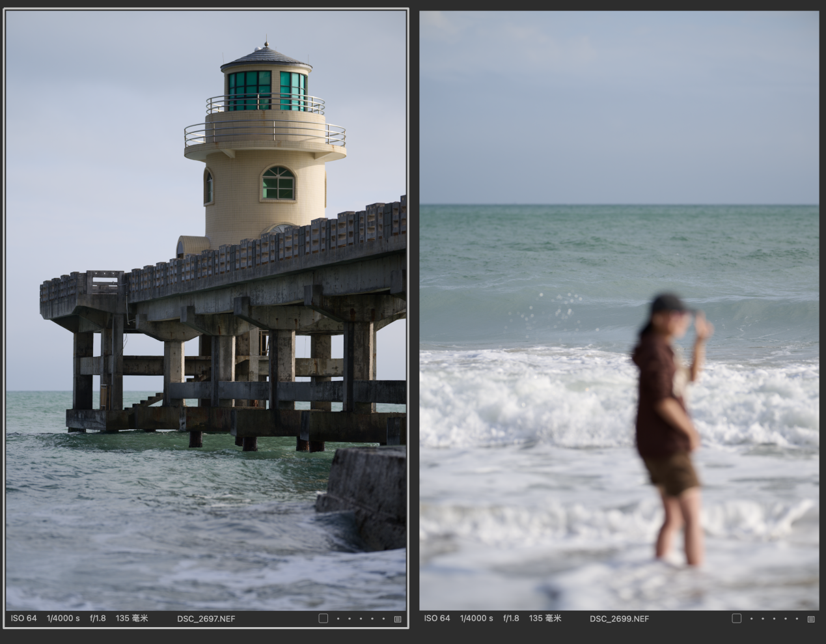Set one-star rating on DSC_2697.NEF
This screenshot has width=826, height=644.
click(x=337, y=619)
